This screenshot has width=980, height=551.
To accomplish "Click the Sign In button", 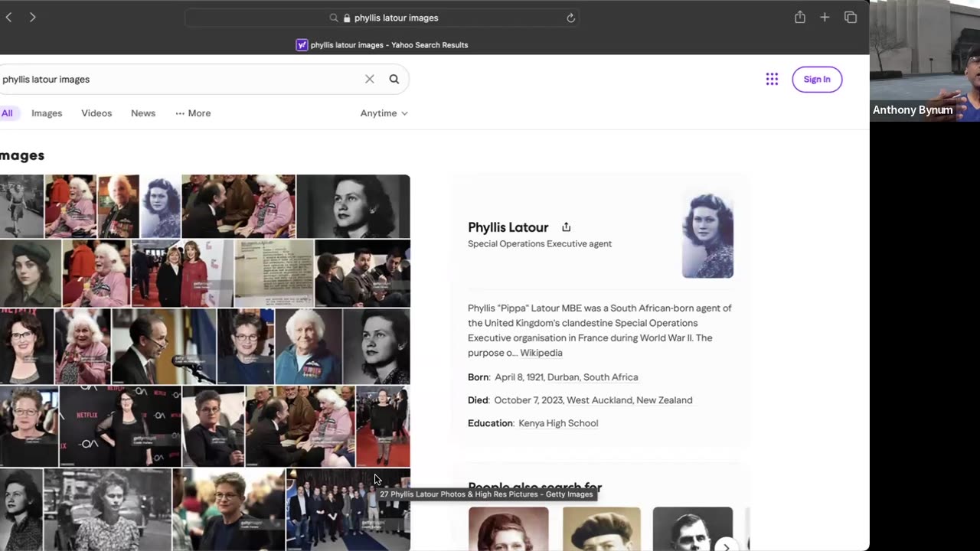I will [817, 80].
